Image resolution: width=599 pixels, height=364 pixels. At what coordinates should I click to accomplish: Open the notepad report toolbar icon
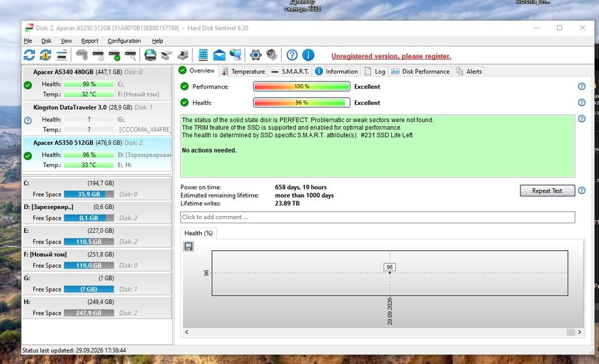(x=203, y=55)
